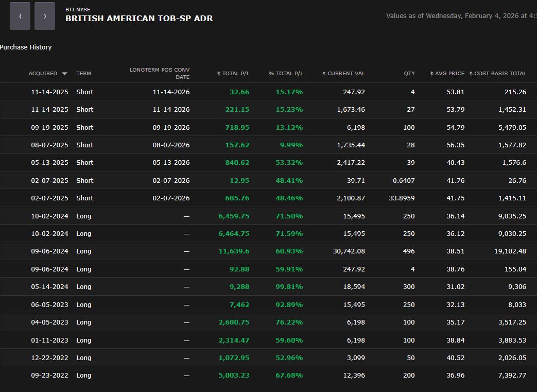This screenshot has height=392, width=537.
Task: Sort by $ CURRENT VAL header
Action: pos(343,73)
